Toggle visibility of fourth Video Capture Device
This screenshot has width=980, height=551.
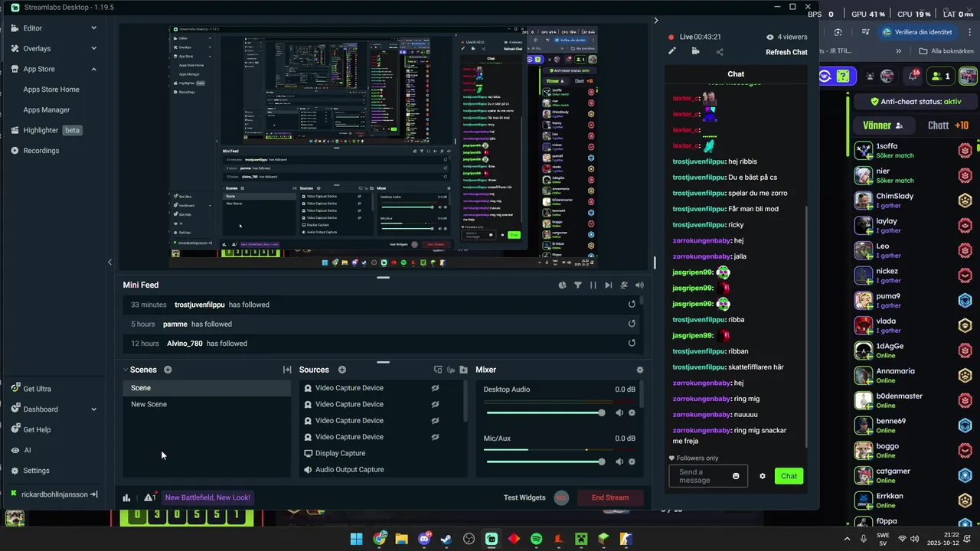click(x=435, y=437)
